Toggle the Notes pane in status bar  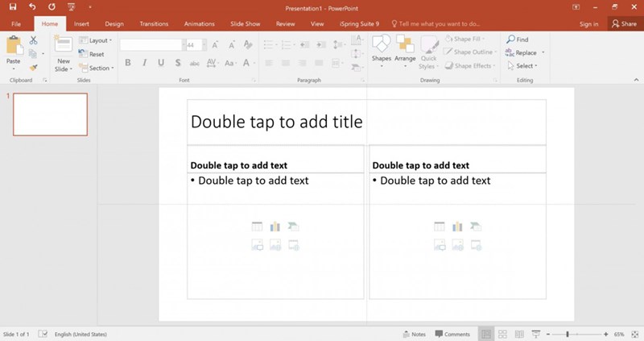click(x=414, y=334)
